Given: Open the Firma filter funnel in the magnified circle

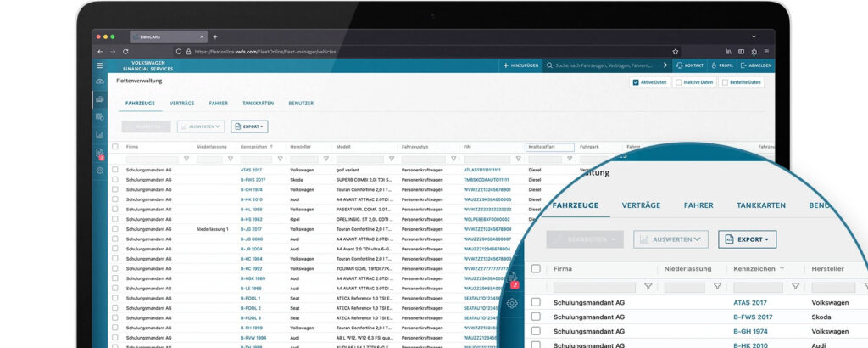Looking at the screenshot, I should coord(648,287).
